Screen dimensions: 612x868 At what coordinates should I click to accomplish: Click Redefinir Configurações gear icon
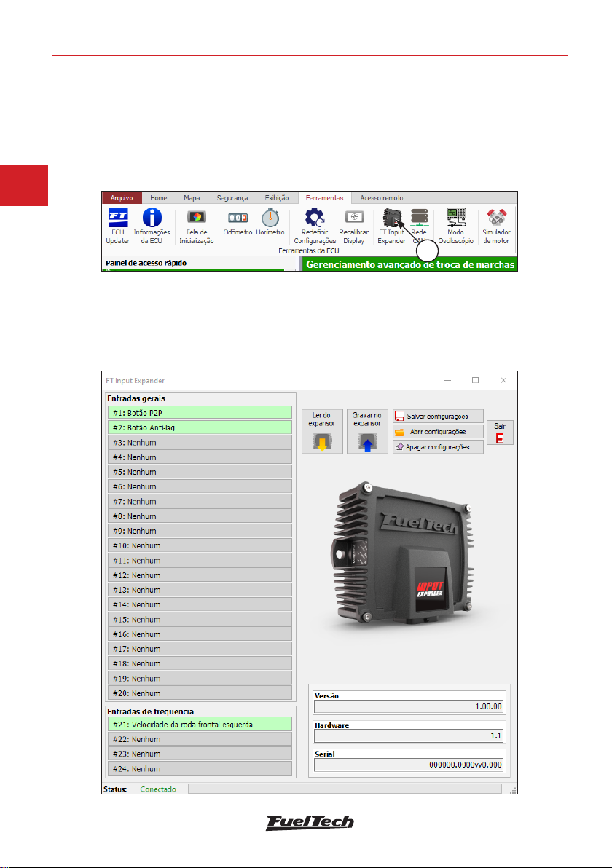click(x=315, y=218)
